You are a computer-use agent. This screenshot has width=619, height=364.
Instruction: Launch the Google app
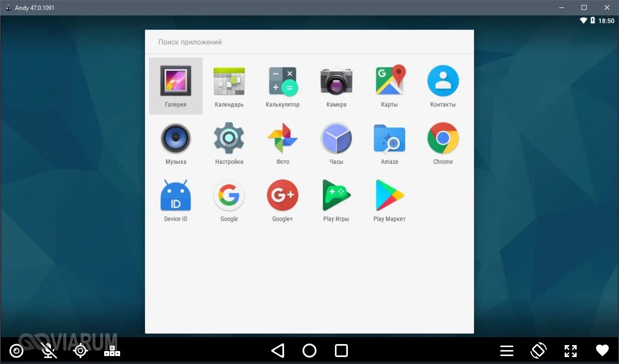pyautogui.click(x=229, y=200)
